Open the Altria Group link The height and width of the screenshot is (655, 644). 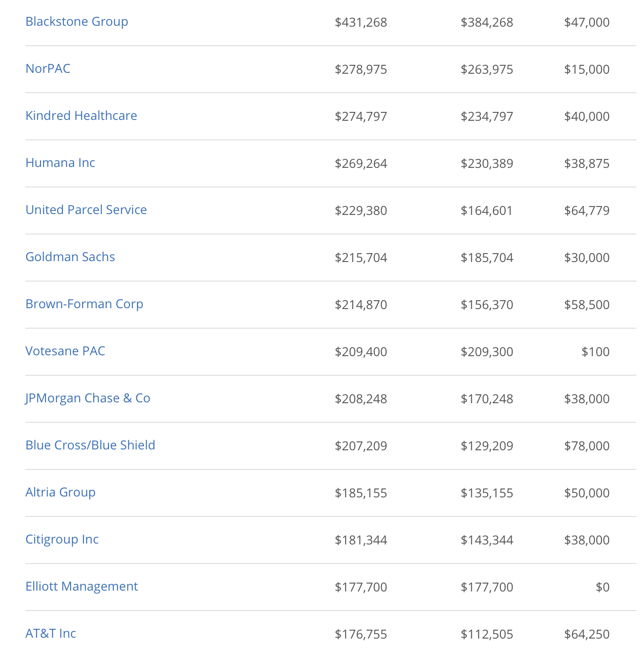60,492
